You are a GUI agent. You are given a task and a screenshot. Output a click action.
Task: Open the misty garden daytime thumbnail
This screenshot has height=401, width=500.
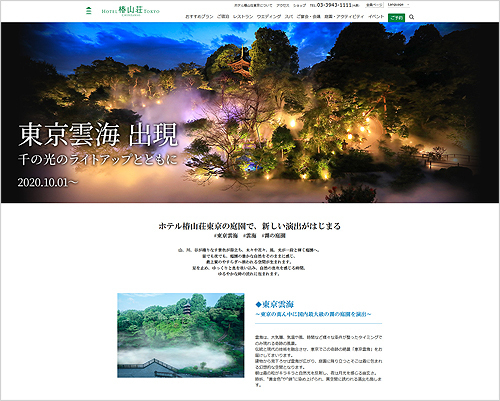pyautogui.click(x=181, y=335)
